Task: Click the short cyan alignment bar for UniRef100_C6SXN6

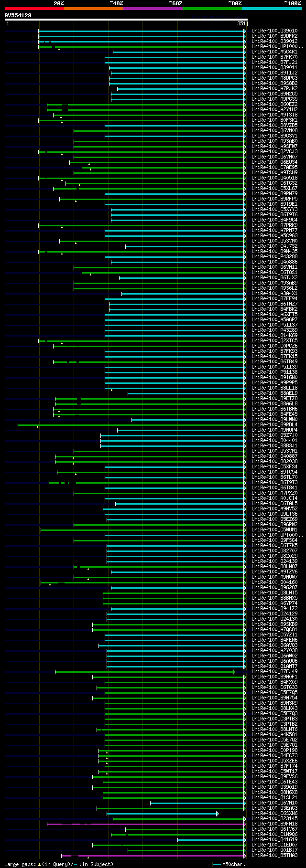Action: pyautogui.click(x=163, y=814)
